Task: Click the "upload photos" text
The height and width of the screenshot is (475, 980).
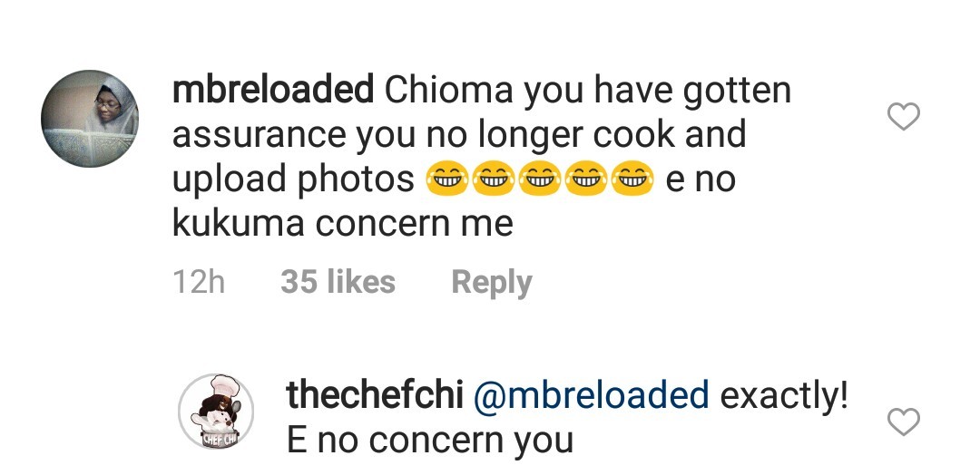Action: point(292,179)
